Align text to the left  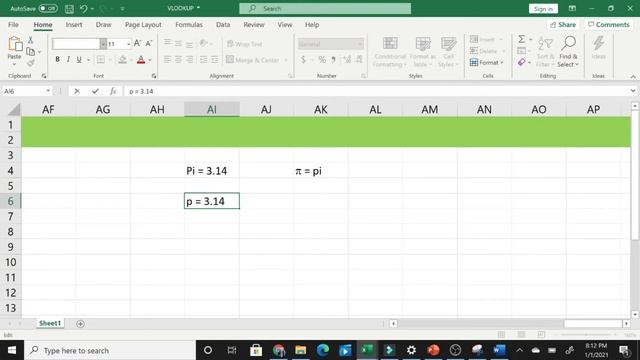[x=167, y=60]
